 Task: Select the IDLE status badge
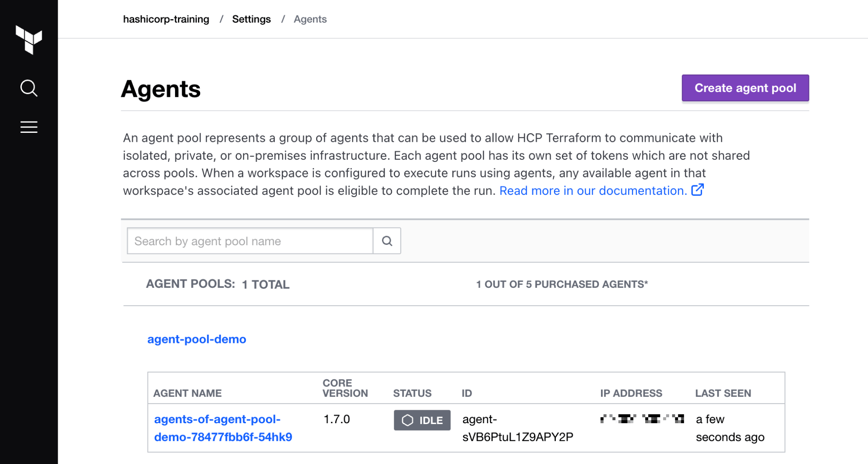(422, 420)
